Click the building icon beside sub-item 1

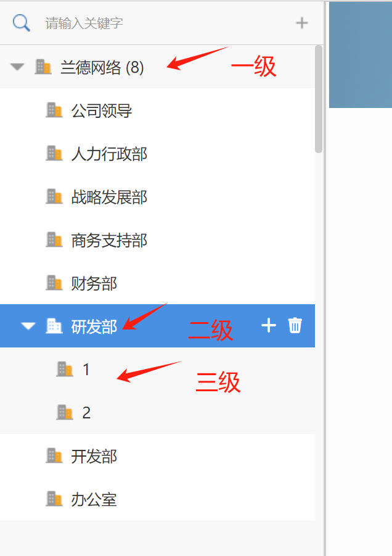[65, 369]
